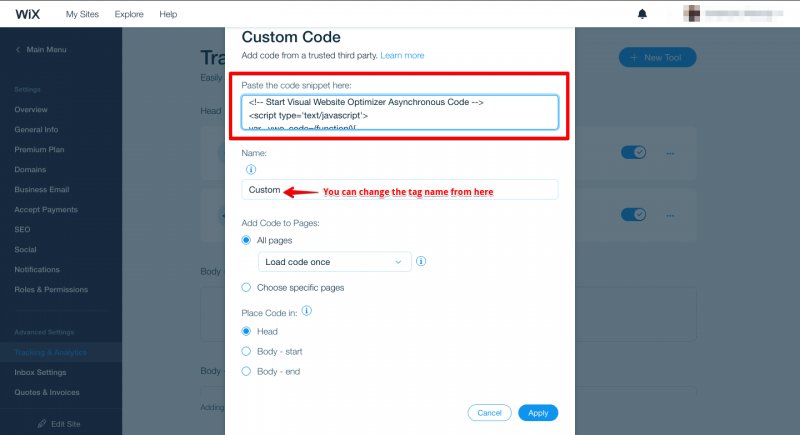The image size is (800, 435).
Task: Open the notifications bell
Action: coord(642,14)
